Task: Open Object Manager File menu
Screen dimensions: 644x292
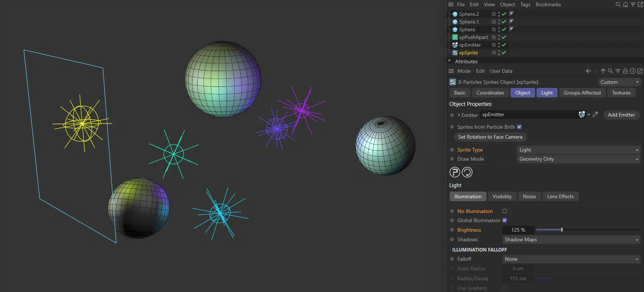Action: (x=461, y=4)
